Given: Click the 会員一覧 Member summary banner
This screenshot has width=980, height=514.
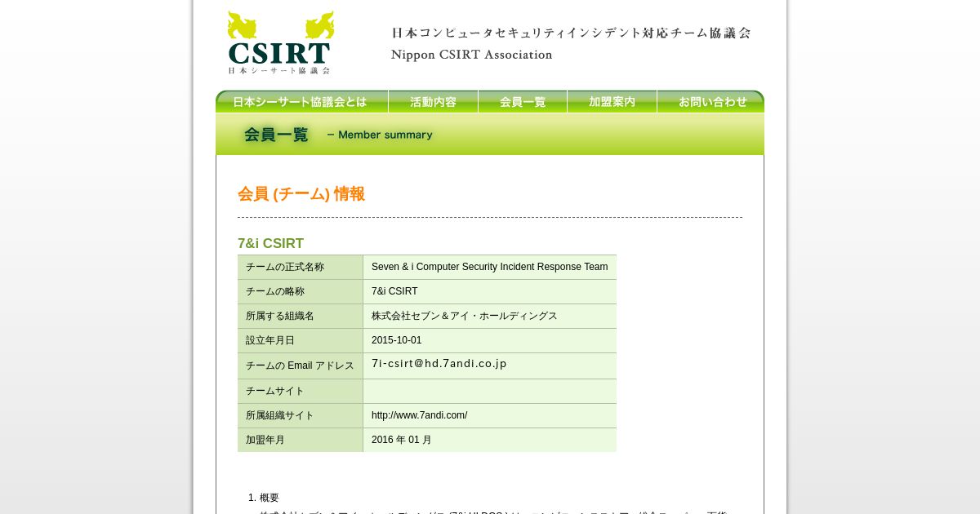Looking at the screenshot, I should point(490,134).
